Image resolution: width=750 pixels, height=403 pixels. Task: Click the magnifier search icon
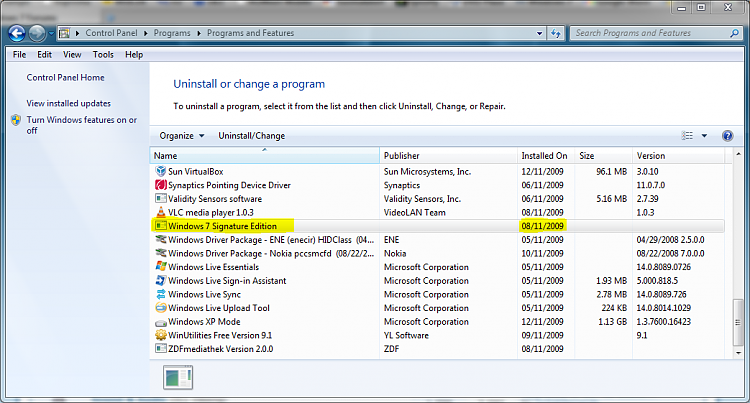point(734,33)
